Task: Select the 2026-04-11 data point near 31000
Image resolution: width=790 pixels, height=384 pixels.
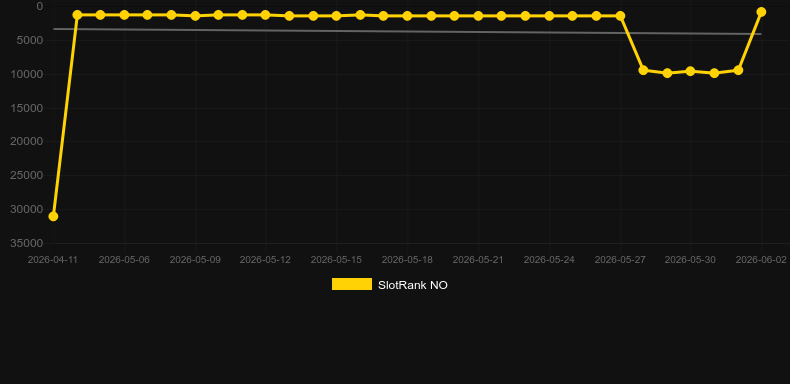Action: pyautogui.click(x=53, y=216)
